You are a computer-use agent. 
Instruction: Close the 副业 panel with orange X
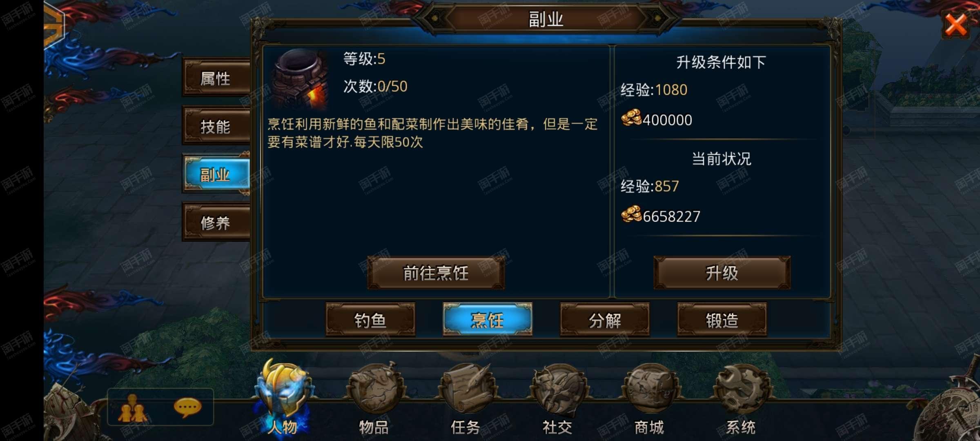coord(956,25)
